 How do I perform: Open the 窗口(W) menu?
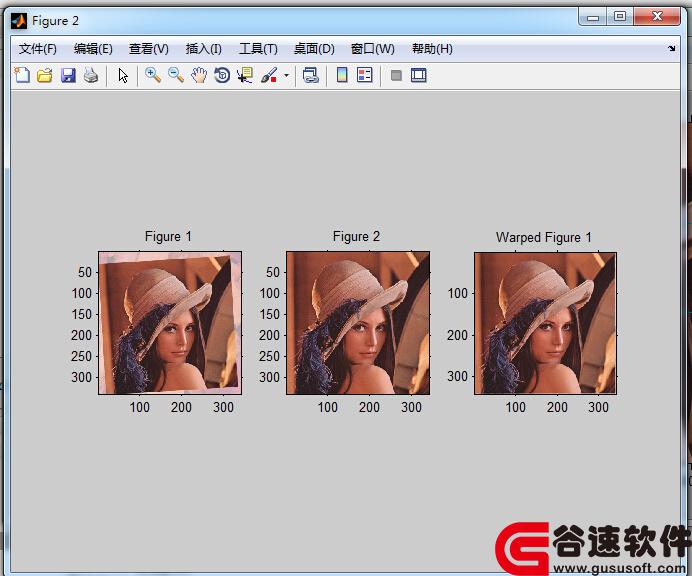(372, 49)
